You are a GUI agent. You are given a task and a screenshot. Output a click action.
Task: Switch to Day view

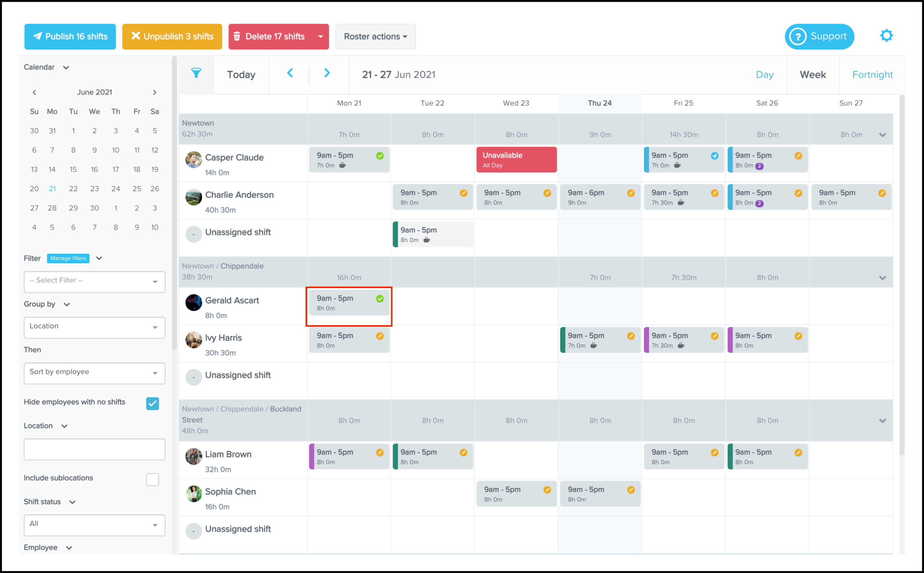(x=764, y=75)
